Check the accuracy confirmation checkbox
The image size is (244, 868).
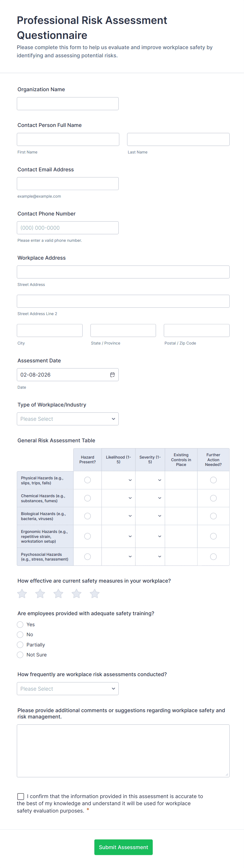pos(21,796)
